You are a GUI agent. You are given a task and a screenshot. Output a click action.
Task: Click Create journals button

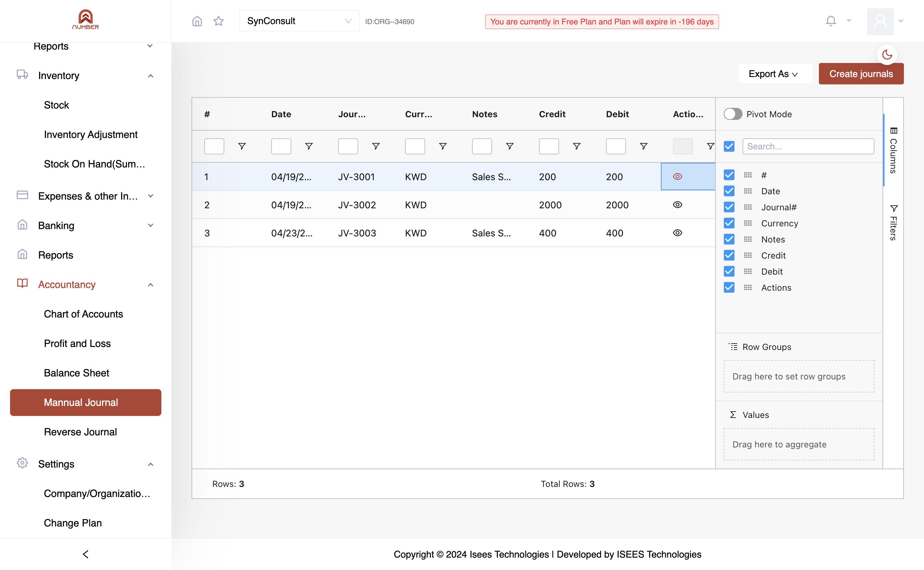tap(861, 74)
